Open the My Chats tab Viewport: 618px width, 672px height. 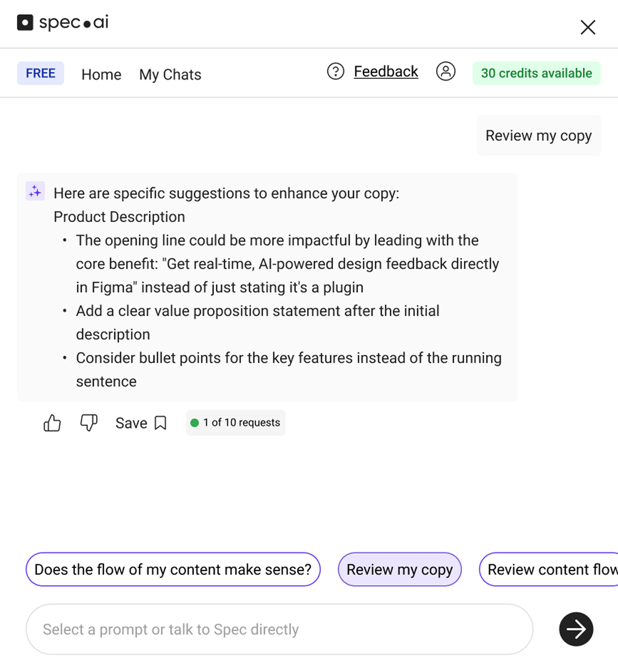170,74
